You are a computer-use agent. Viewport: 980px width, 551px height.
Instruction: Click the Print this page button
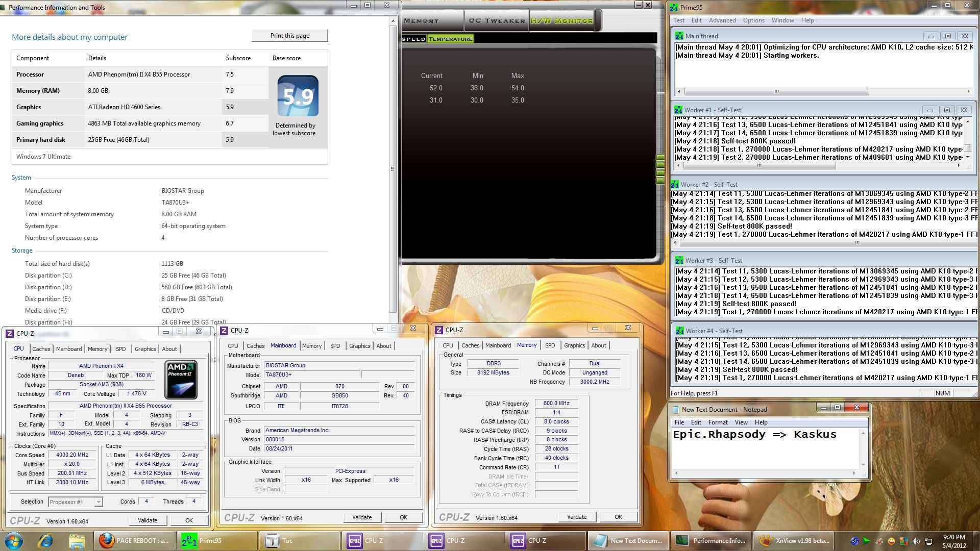pos(290,36)
